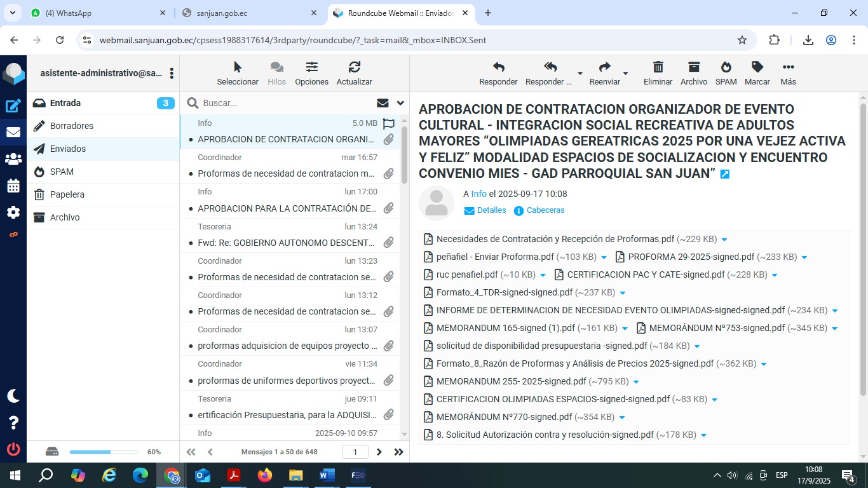This screenshot has height=488, width=868.
Task: Toggle unread filter envelope in search bar
Action: [x=383, y=103]
